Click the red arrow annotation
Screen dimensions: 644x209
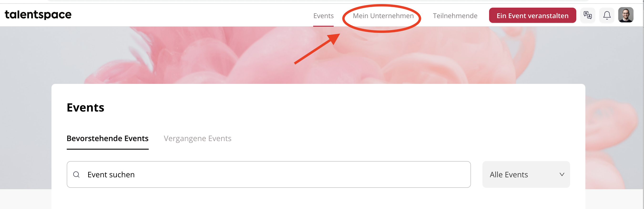(x=317, y=49)
